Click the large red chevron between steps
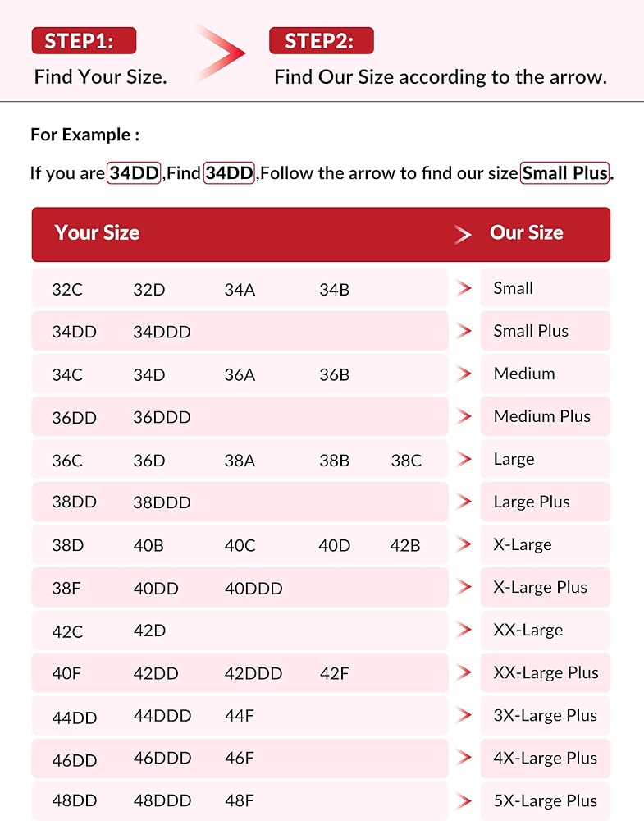The width and height of the screenshot is (644, 821). tap(225, 54)
